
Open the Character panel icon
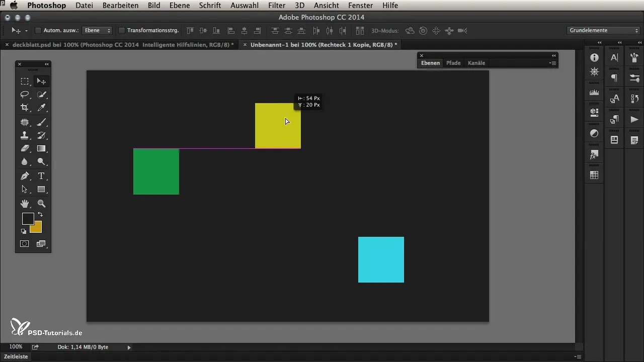[x=614, y=58]
